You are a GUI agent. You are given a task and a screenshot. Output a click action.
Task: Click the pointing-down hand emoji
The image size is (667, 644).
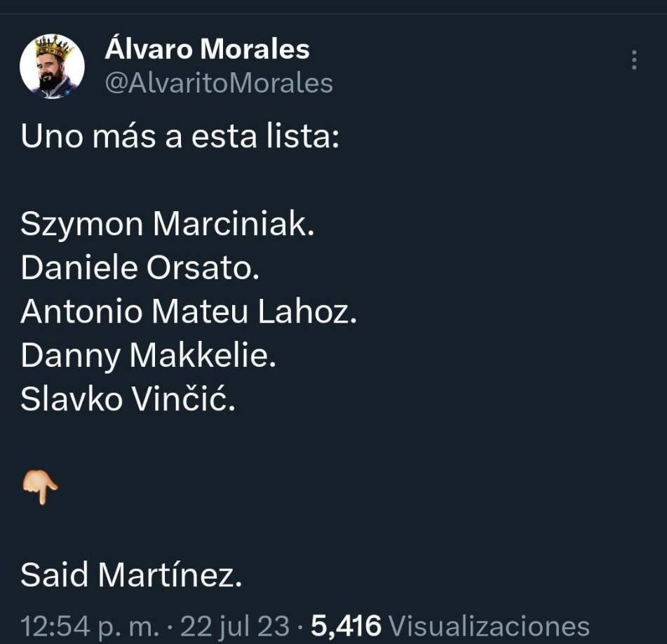click(40, 486)
